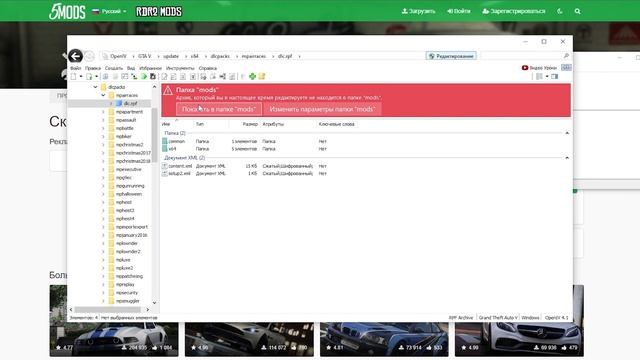Viewport: 640px width, 360px height.
Task: Sort by the Атрибуты column header
Action: pos(273,124)
